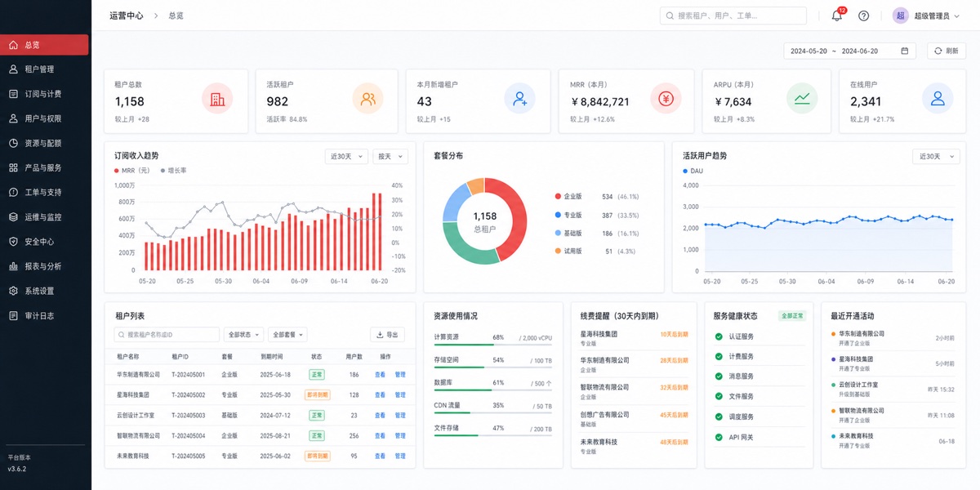This screenshot has width=980, height=490.
Task: Select 资源与配额 in the sidebar
Action: pos(45,143)
